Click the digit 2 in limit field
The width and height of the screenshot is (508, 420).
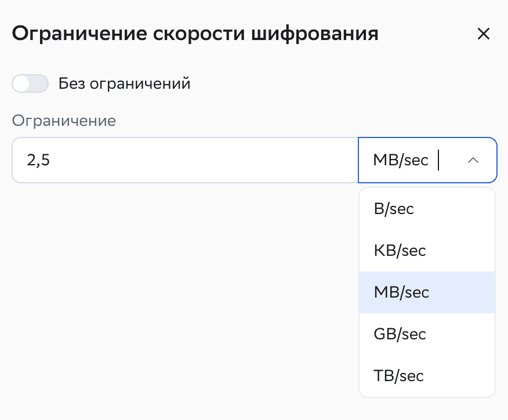31,160
